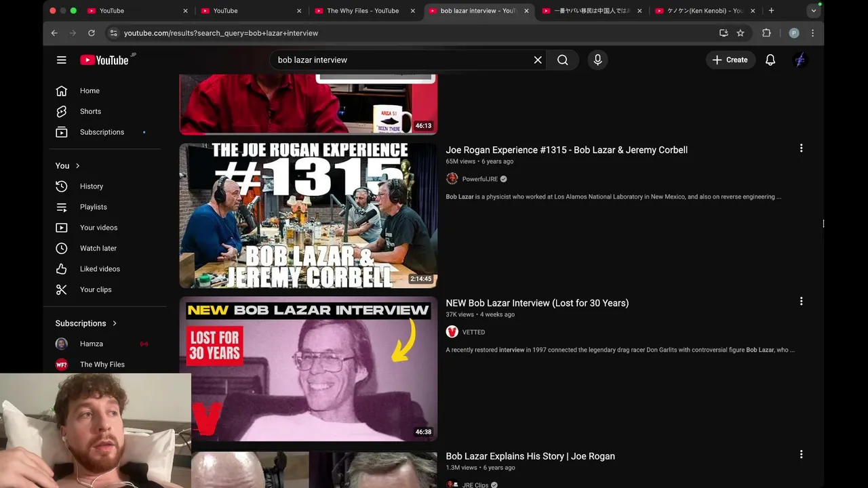Open Chrome profile icon

[x=794, y=33]
